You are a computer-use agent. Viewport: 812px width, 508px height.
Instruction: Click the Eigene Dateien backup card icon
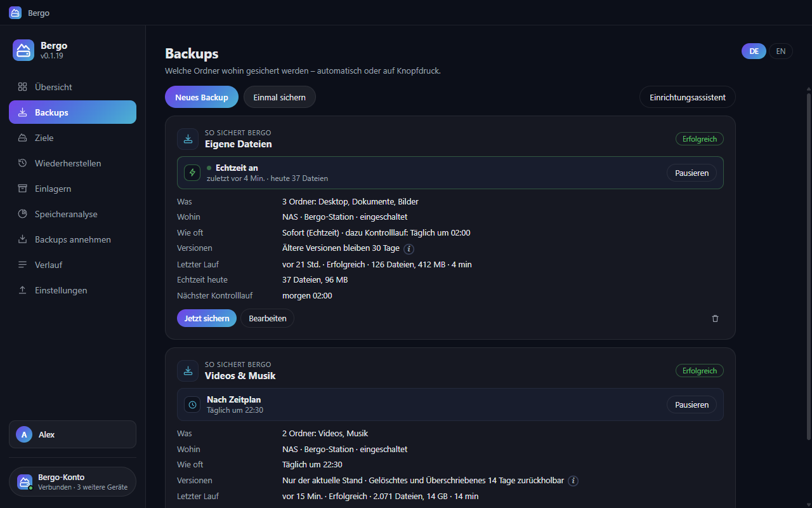click(188, 139)
